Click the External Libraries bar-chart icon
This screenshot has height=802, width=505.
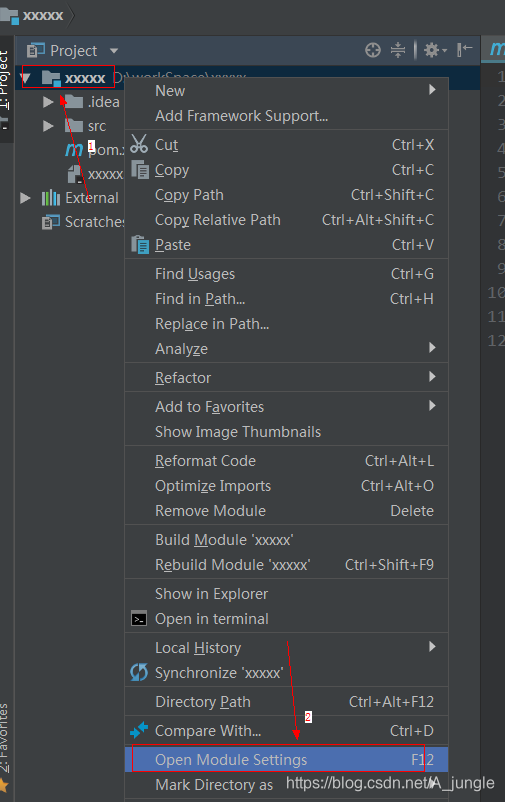[x=51, y=197]
